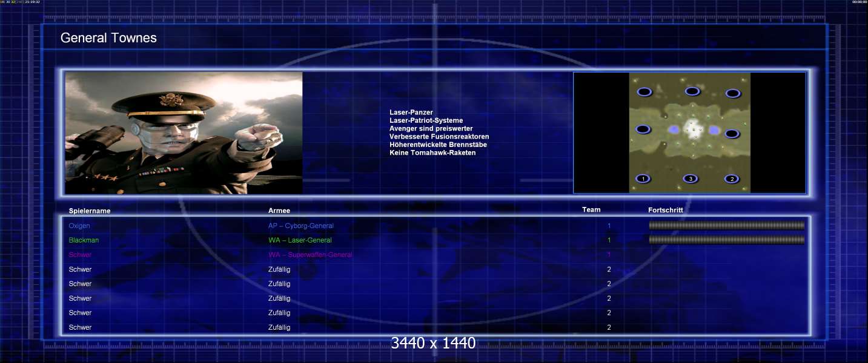The height and width of the screenshot is (363, 868).
Task: Click Blackman's loading progress bar
Action: (727, 240)
